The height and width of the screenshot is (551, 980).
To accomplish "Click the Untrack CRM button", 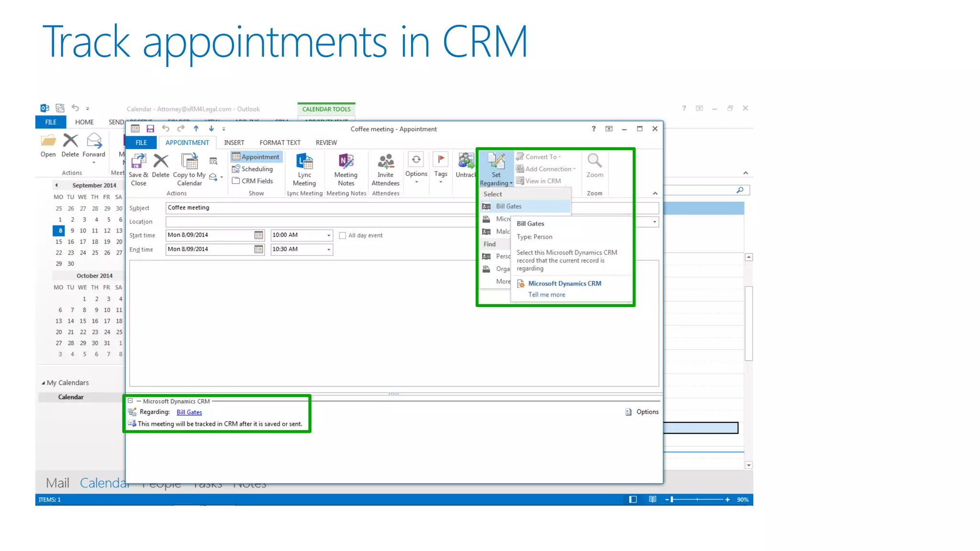I will pyautogui.click(x=466, y=165).
